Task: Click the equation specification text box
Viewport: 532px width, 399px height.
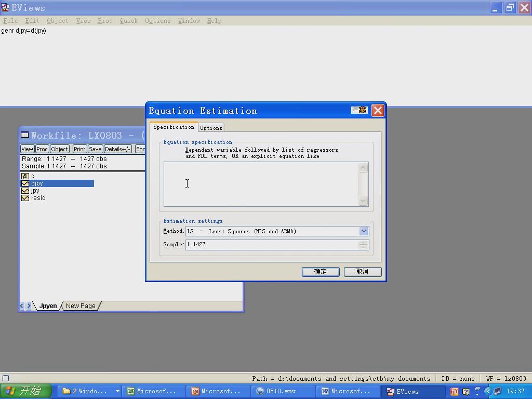Action: [x=261, y=184]
